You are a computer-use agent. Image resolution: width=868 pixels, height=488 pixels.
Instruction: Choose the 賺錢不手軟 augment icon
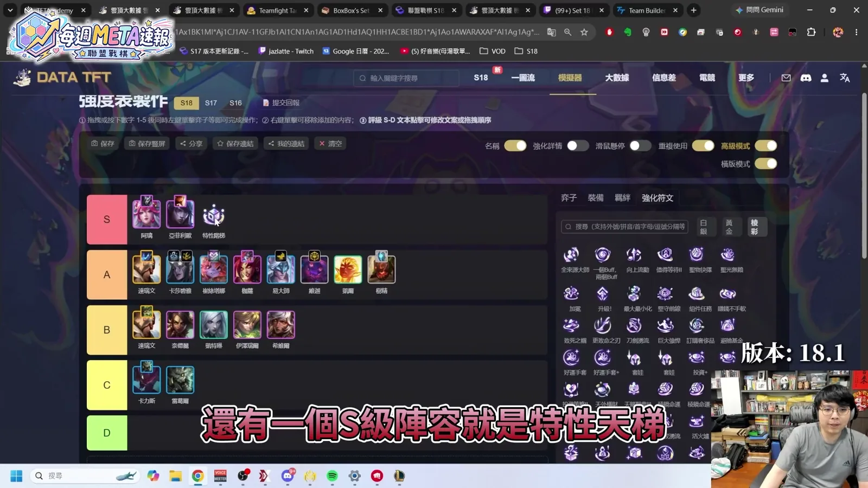(x=727, y=294)
